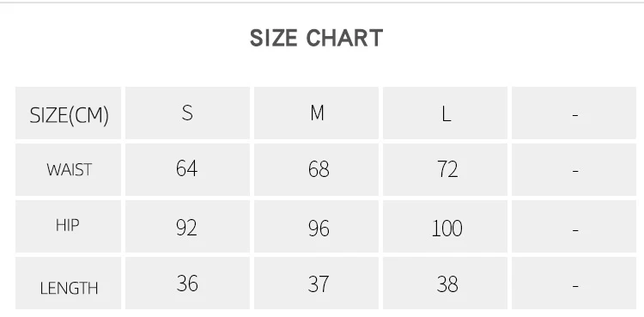This screenshot has width=644, height=317.
Task: Click the waist value 64
Action: [x=187, y=169]
